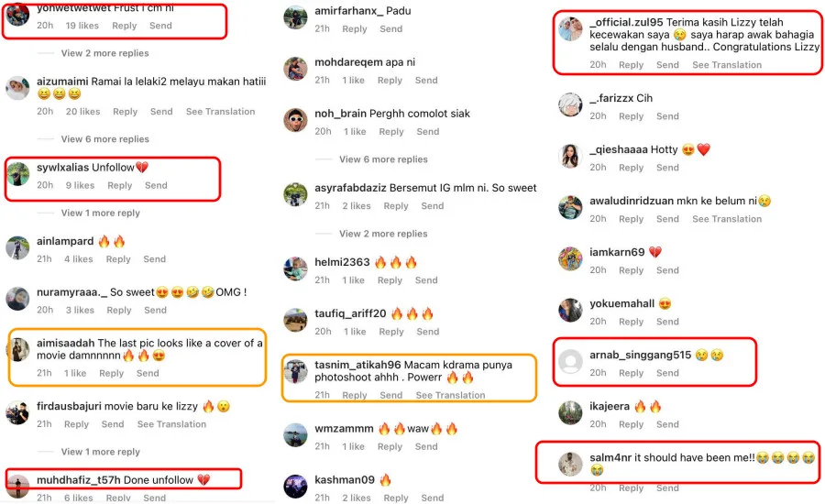
Task: Show 6 more replies under noh_brain
Action: (x=383, y=159)
